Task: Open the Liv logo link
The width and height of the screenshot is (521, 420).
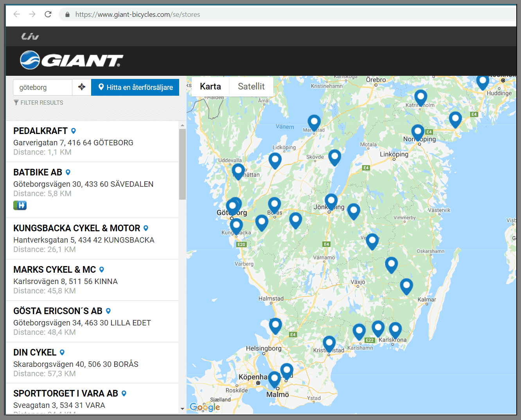Action: coord(30,36)
